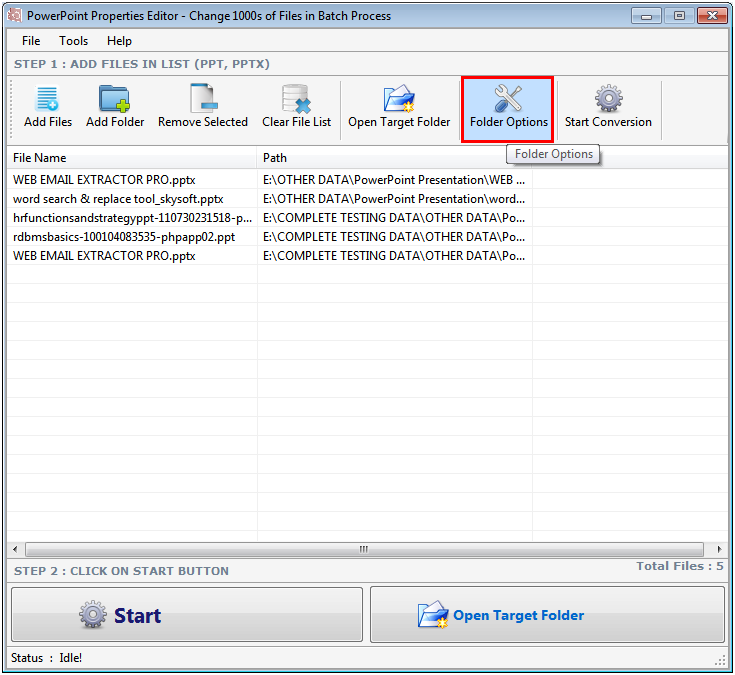Click the Status : Idle! text
Image resolution: width=735 pixels, height=675 pixels.
(x=46, y=658)
